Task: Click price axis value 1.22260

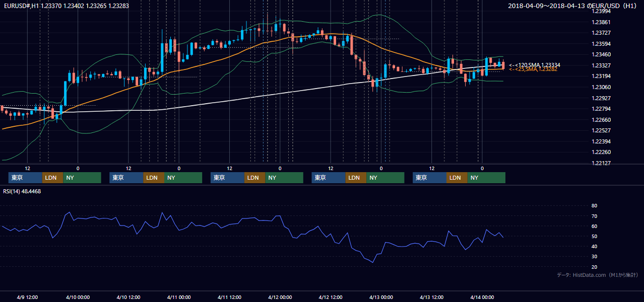Action: pos(601,152)
